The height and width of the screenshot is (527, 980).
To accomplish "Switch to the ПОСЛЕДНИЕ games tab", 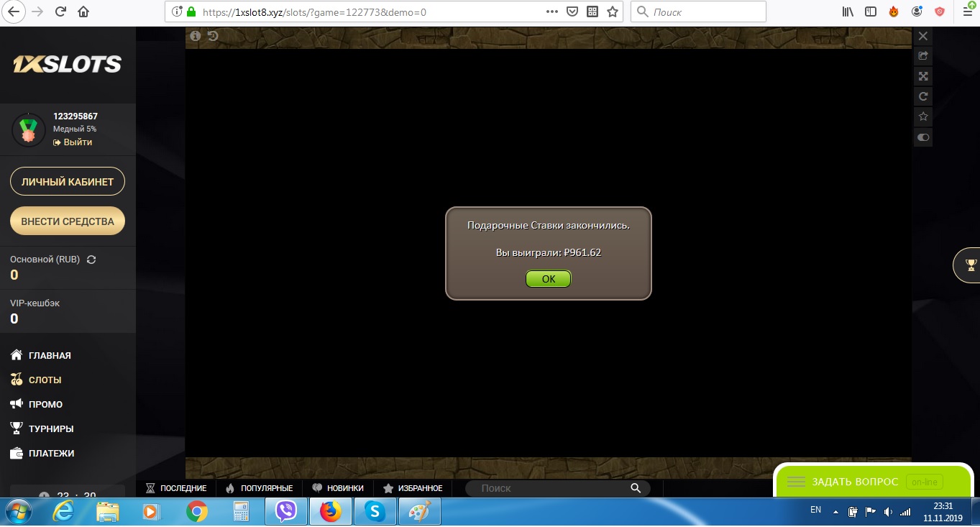I will point(176,488).
